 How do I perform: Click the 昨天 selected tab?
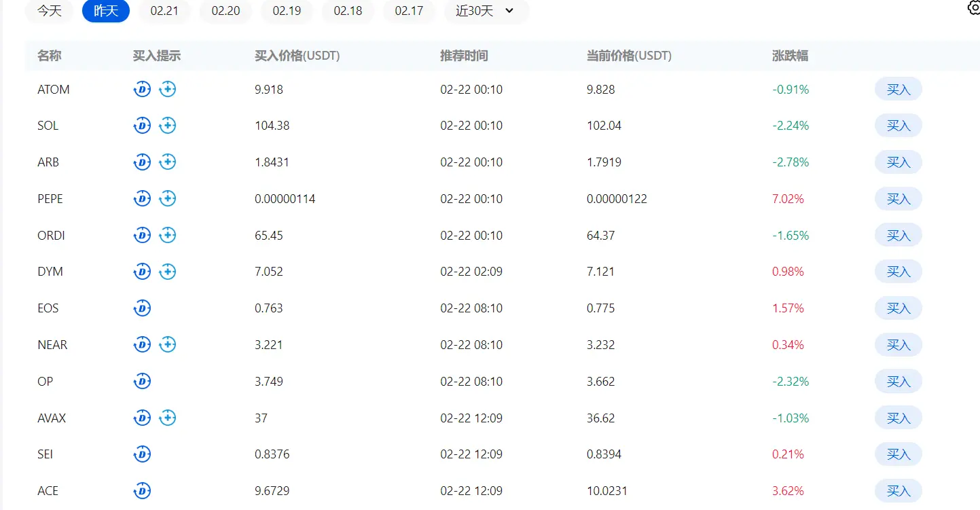106,11
